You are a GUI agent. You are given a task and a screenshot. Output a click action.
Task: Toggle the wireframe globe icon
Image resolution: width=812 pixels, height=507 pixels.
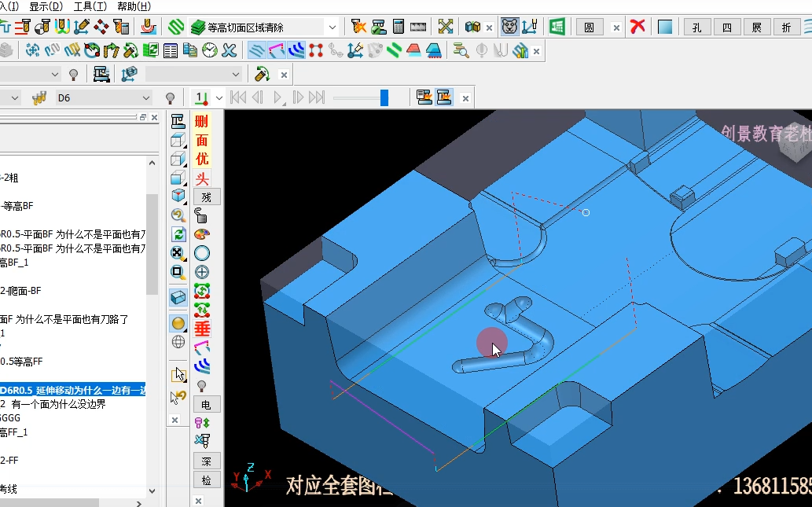tap(178, 342)
